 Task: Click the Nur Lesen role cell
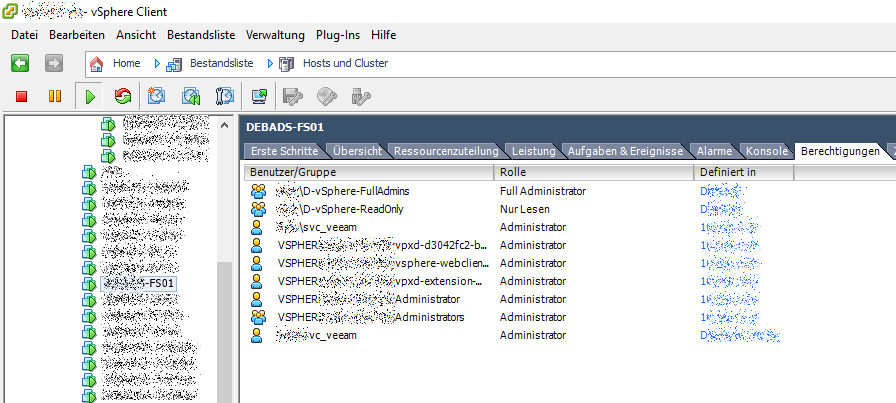[525, 209]
